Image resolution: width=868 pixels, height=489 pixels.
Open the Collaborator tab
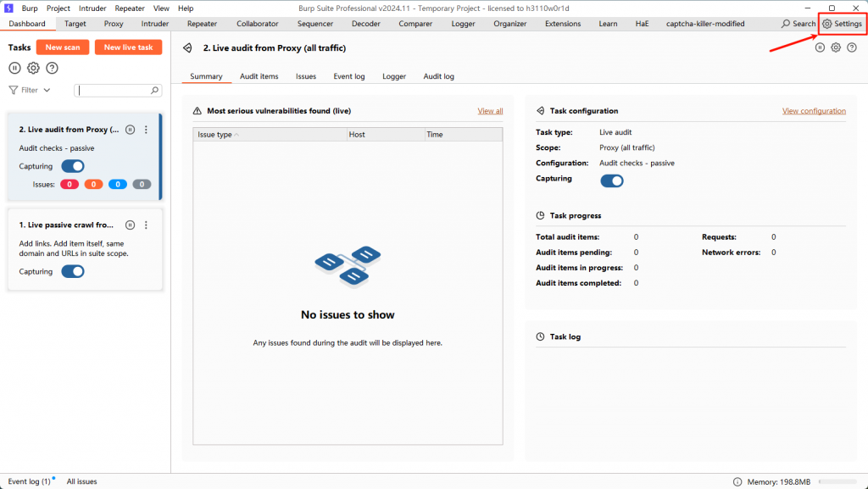pyautogui.click(x=258, y=24)
